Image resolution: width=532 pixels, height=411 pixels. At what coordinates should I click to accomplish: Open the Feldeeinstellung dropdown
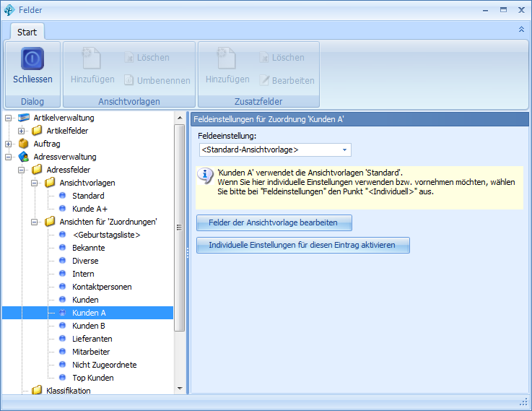tap(344, 150)
